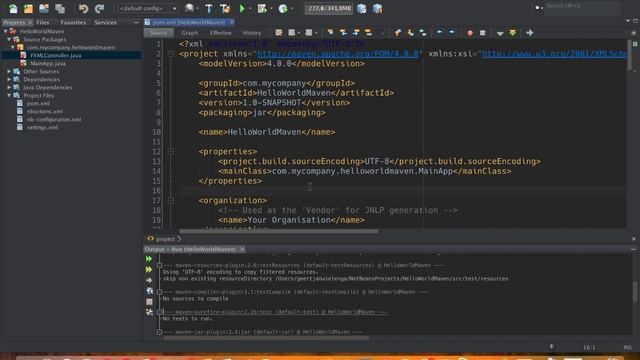640x360 pixels.
Task: Switch to the History view
Action: (251, 33)
